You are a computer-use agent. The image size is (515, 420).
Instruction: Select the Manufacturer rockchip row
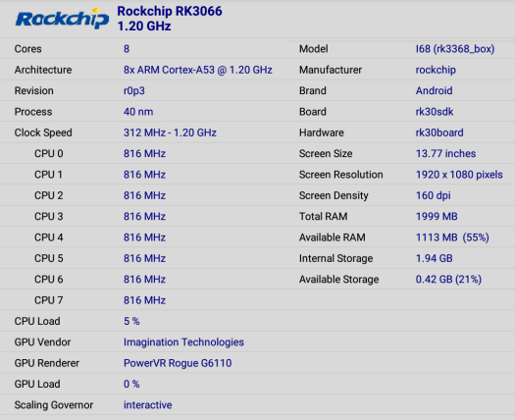tap(401, 70)
